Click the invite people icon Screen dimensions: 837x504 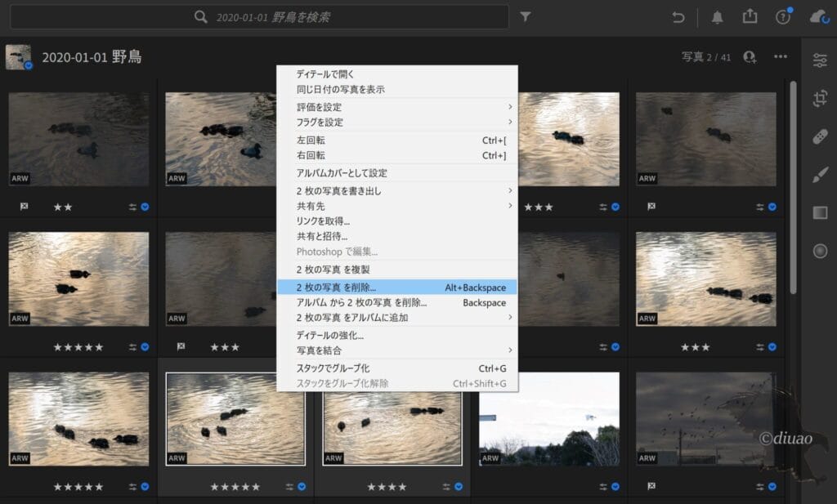(x=750, y=57)
